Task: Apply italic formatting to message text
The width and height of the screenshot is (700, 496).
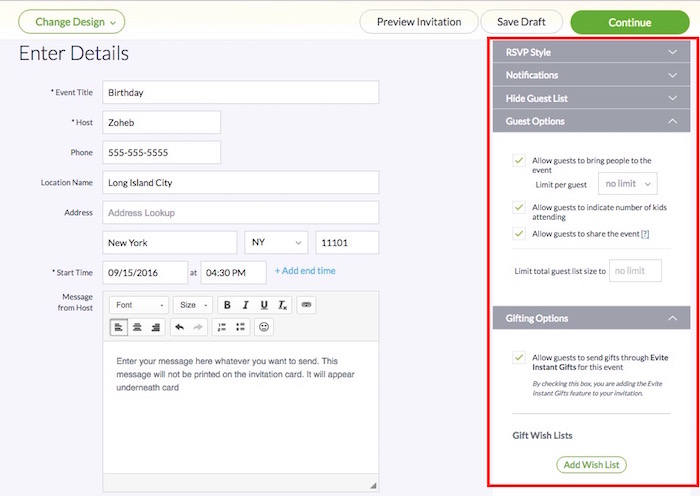Action: (246, 305)
